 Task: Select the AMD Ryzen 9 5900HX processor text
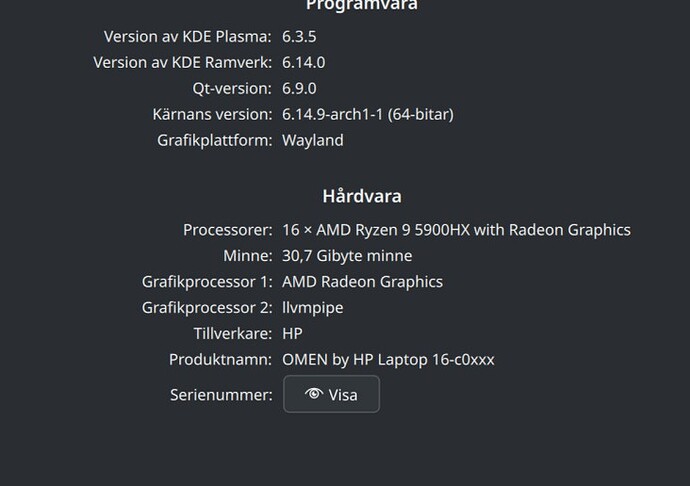click(456, 230)
